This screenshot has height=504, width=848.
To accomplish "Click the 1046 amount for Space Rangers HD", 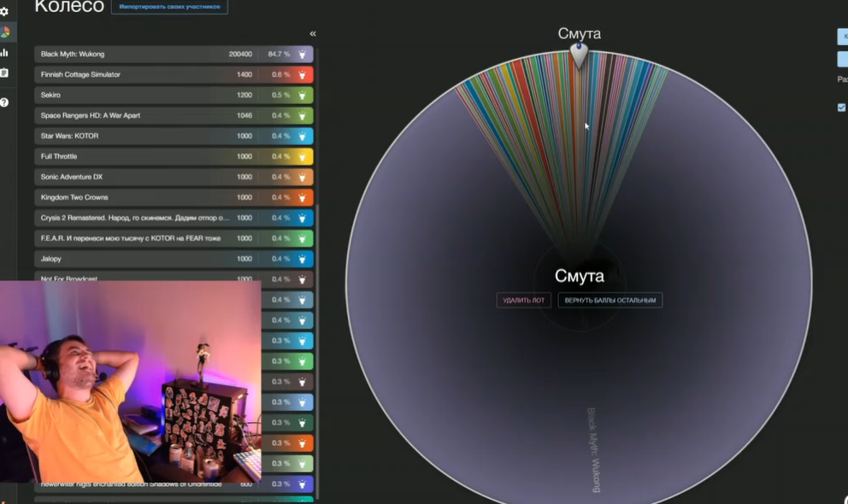I will [x=244, y=115].
